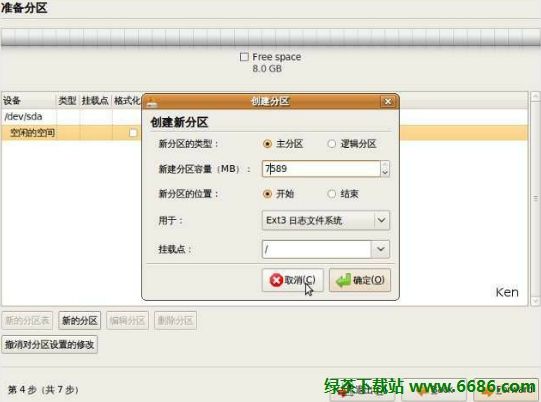
Task: Click the 设备 column header
Action: tap(29, 101)
